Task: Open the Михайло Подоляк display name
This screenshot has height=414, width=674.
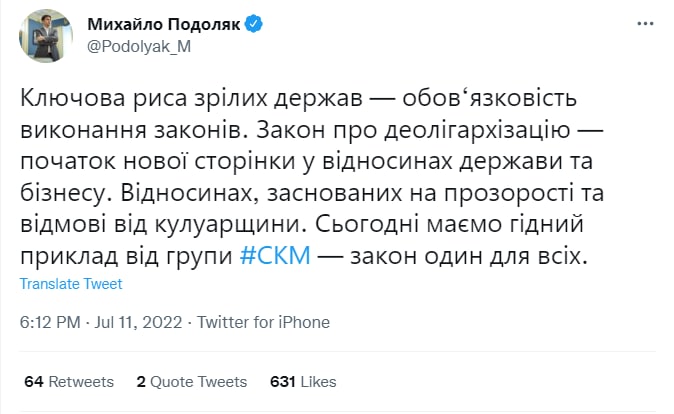Action: click(163, 22)
